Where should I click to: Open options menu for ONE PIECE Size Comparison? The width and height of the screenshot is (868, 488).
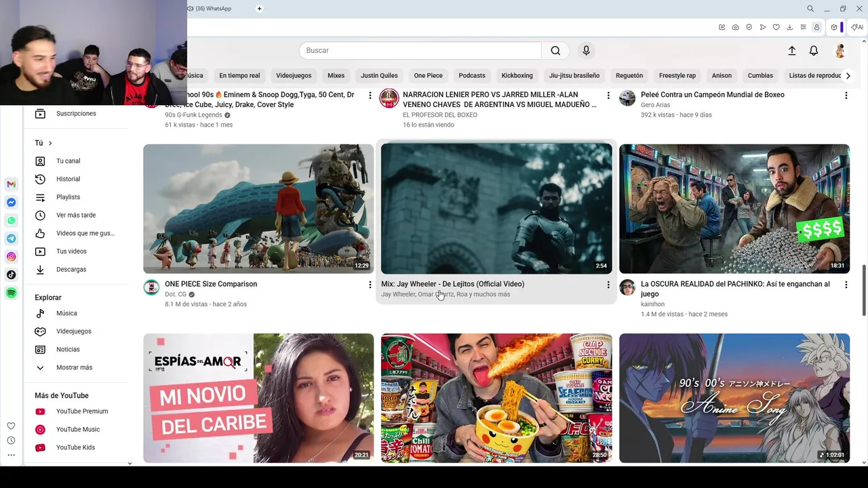(x=370, y=285)
